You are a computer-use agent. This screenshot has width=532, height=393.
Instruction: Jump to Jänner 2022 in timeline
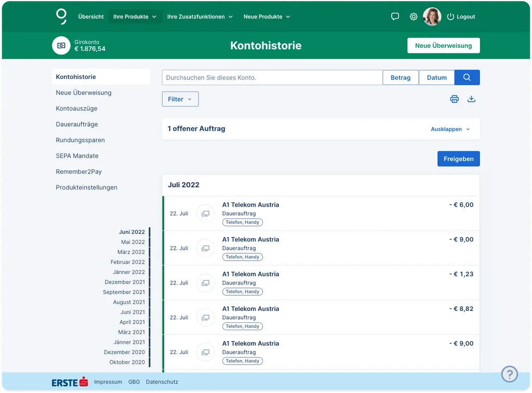[x=129, y=272]
